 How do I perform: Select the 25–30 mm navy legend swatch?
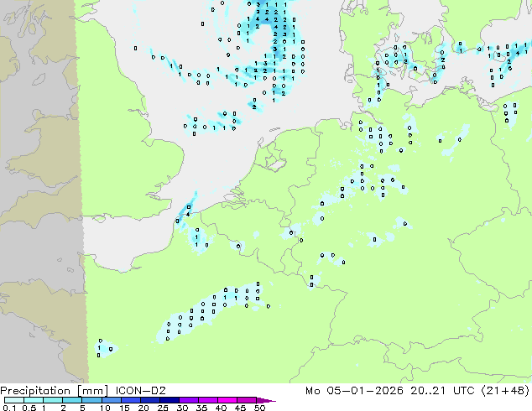169,400
